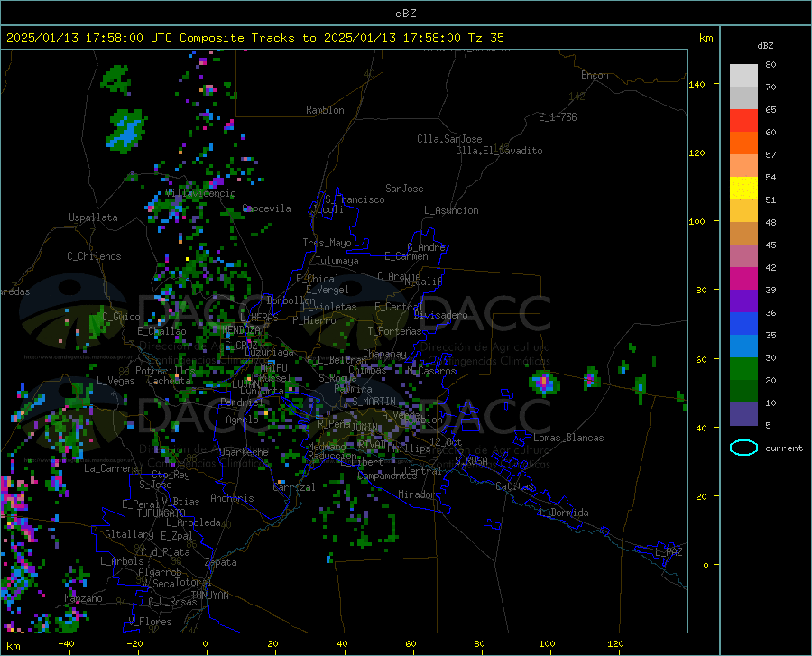Click the cyan 'current' ellipse legend icon
812x656 pixels.
(x=743, y=448)
